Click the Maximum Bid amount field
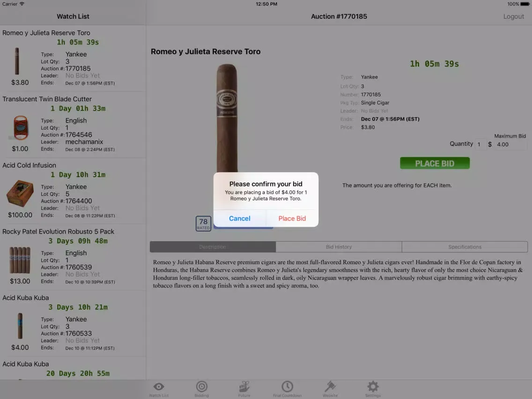The width and height of the screenshot is (532, 399). click(510, 144)
